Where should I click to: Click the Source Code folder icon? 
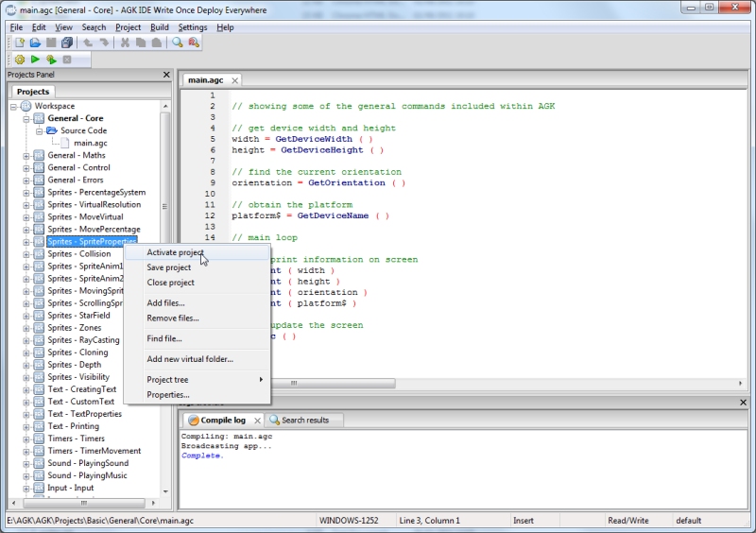point(52,130)
